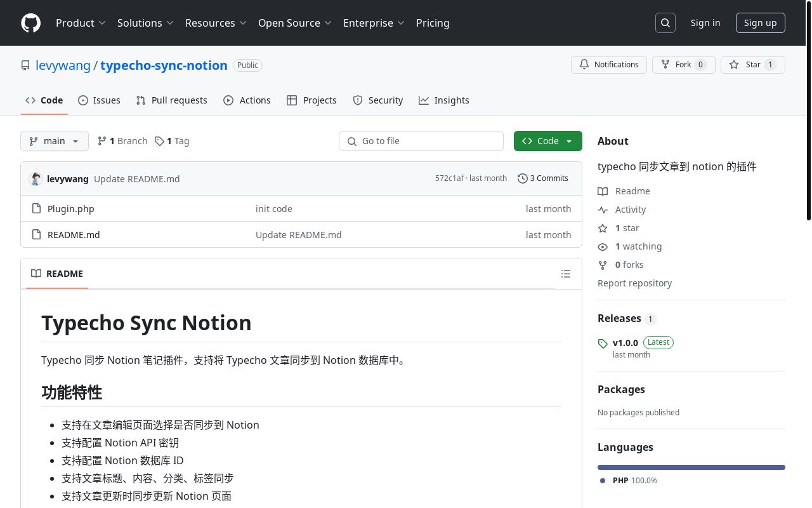Screen dimensions: 812x508
Task: Click the PHP language bar
Action: (691, 467)
